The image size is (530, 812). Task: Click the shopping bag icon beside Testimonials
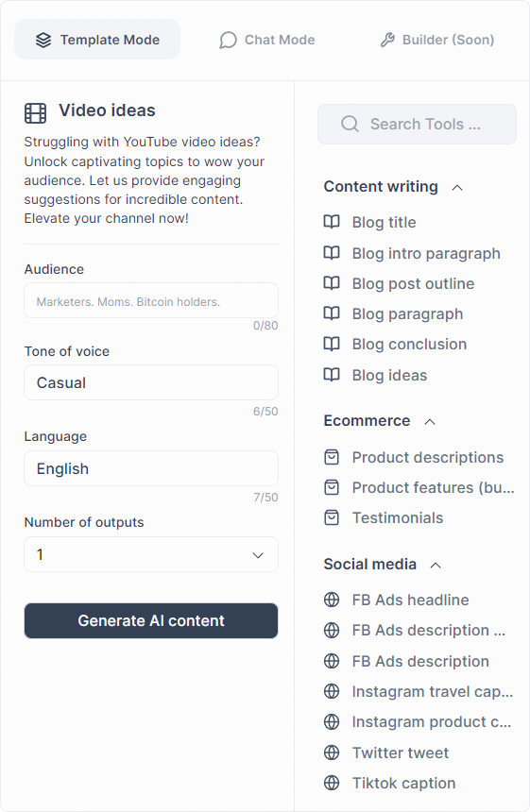332,517
